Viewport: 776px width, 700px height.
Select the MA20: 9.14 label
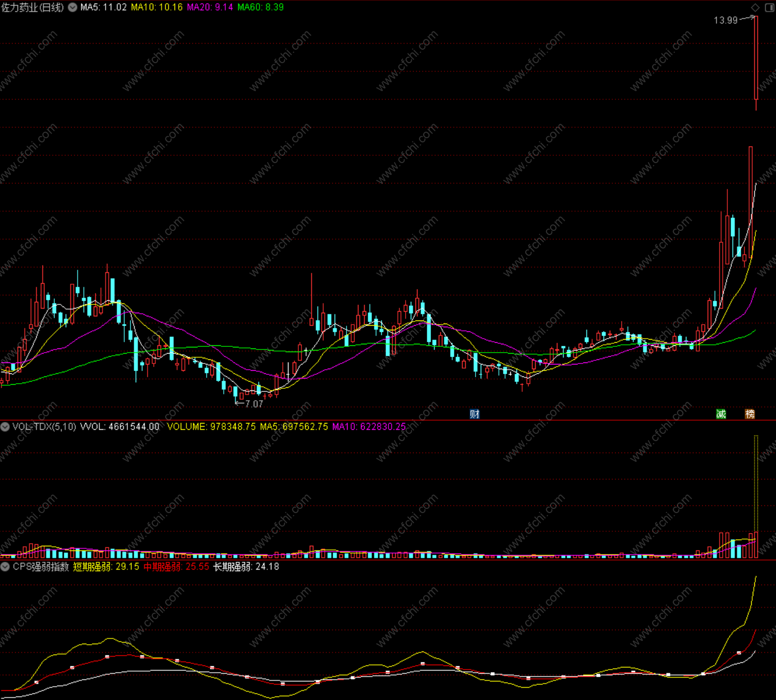tap(210, 7)
